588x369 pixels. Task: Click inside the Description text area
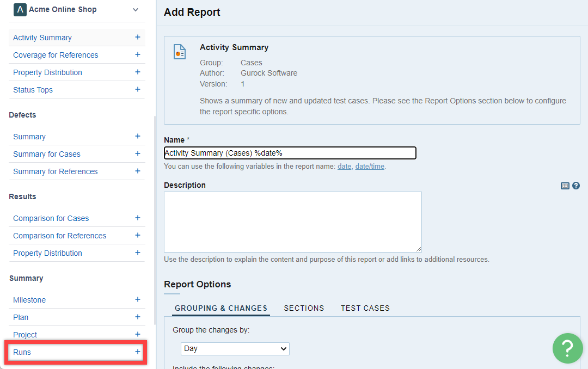[x=292, y=222]
